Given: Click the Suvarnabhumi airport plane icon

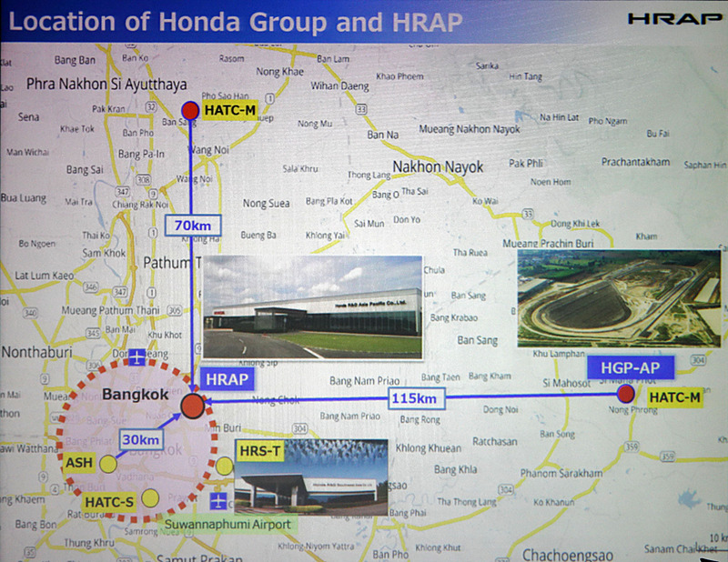Looking at the screenshot, I should tap(218, 501).
